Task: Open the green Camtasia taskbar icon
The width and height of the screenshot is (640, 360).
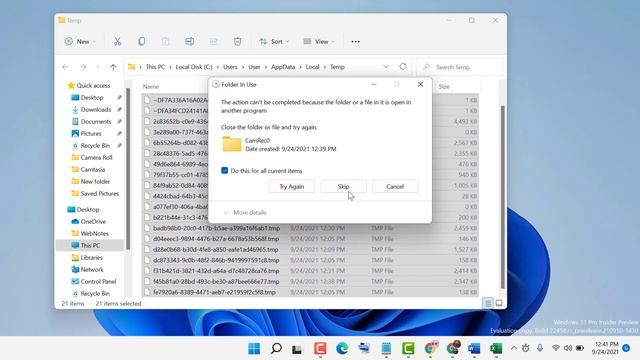Action: (408, 348)
